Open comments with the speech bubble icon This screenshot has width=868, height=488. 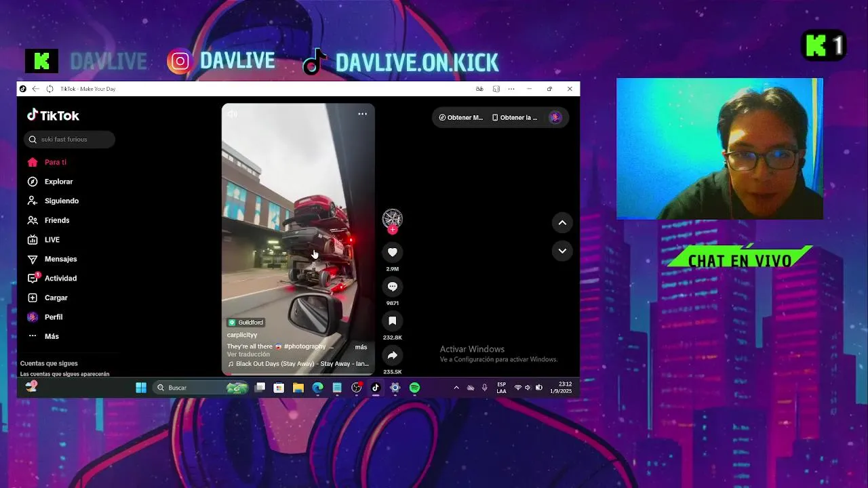tap(392, 287)
